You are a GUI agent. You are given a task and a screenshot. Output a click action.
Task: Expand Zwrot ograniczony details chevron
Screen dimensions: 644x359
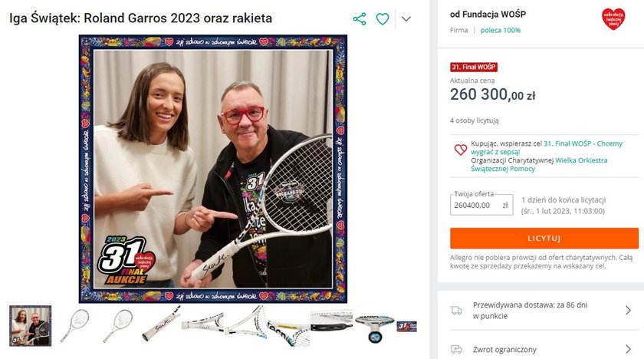pos(628,349)
